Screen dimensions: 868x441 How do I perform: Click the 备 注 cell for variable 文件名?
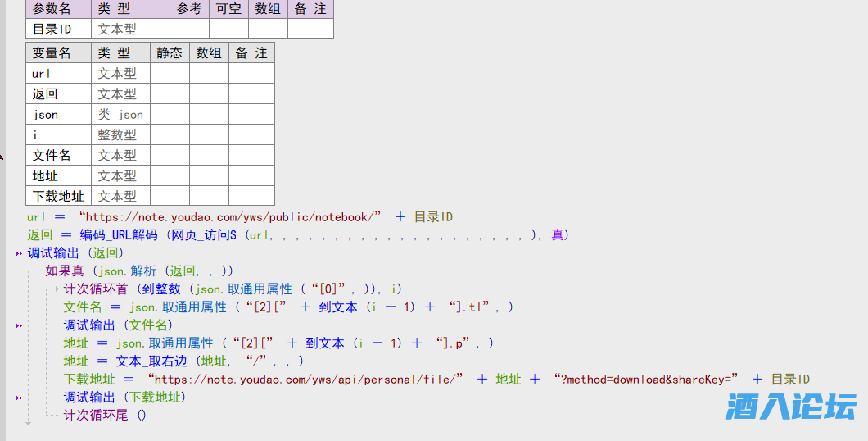251,155
